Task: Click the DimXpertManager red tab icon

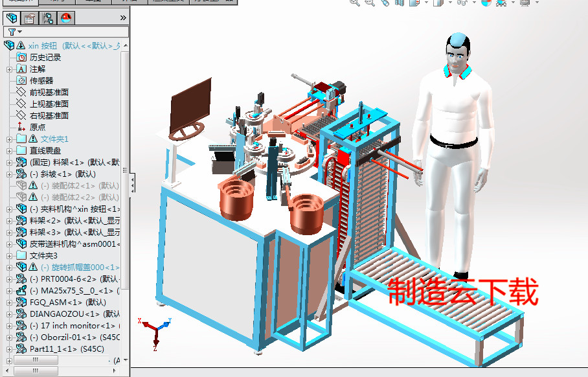Action: [65, 18]
